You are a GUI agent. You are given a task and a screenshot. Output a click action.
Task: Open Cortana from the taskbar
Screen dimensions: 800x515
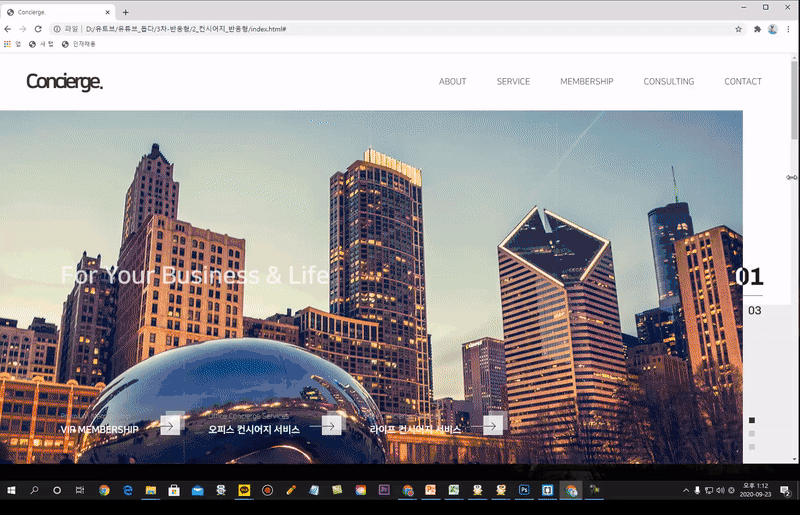pyautogui.click(x=57, y=491)
